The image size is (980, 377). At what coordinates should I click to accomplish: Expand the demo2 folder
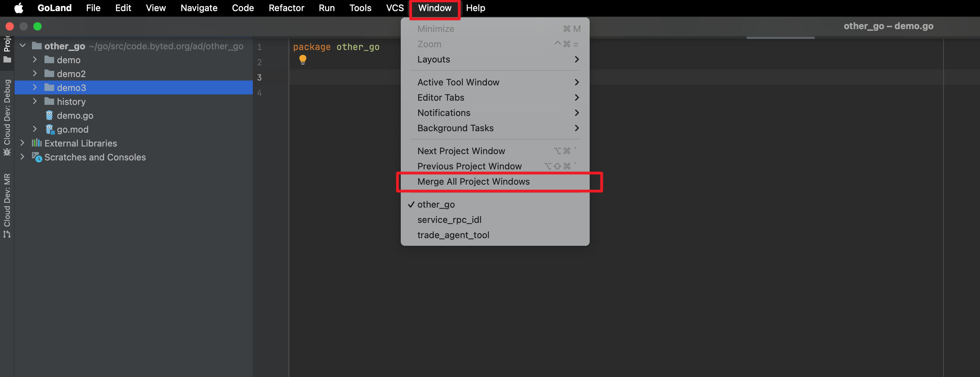pyautogui.click(x=35, y=74)
